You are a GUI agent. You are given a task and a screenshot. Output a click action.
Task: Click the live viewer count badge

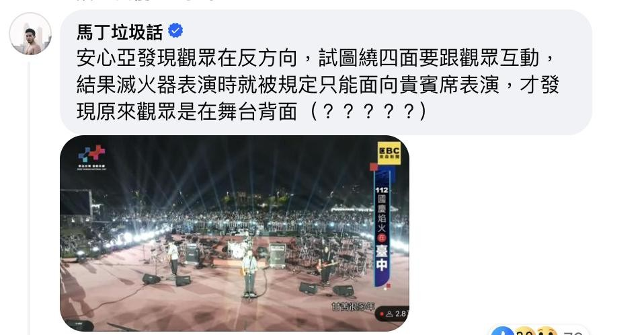tap(392, 314)
